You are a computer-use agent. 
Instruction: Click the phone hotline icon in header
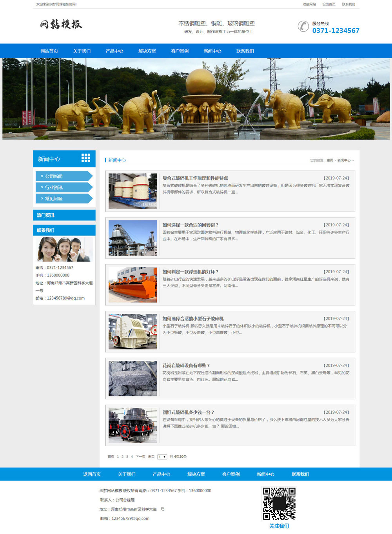(x=303, y=26)
